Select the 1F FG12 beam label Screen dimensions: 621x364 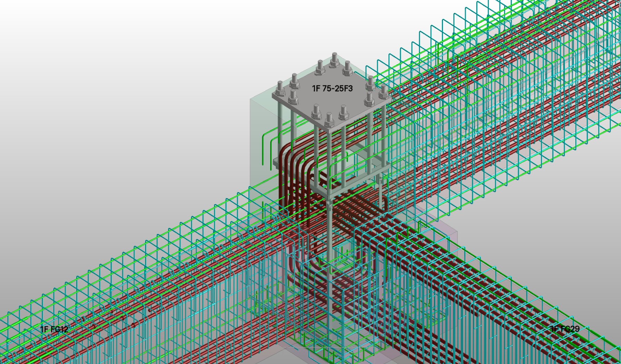pyautogui.click(x=54, y=329)
